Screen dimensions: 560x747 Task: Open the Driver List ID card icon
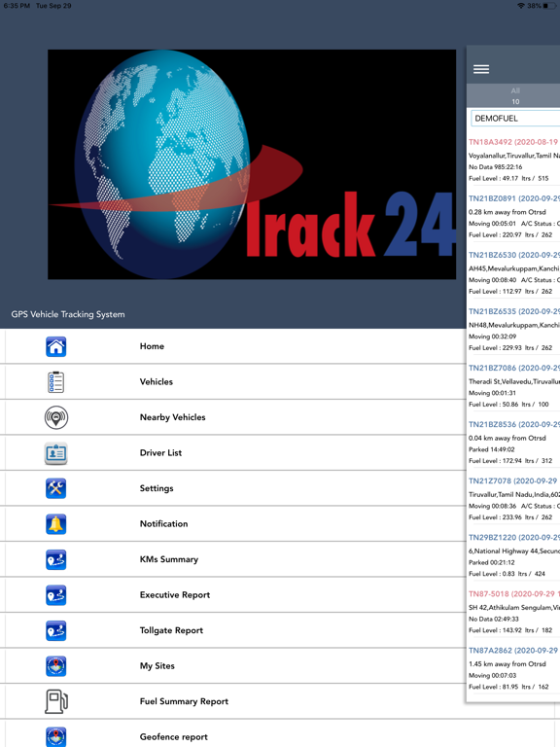55,453
